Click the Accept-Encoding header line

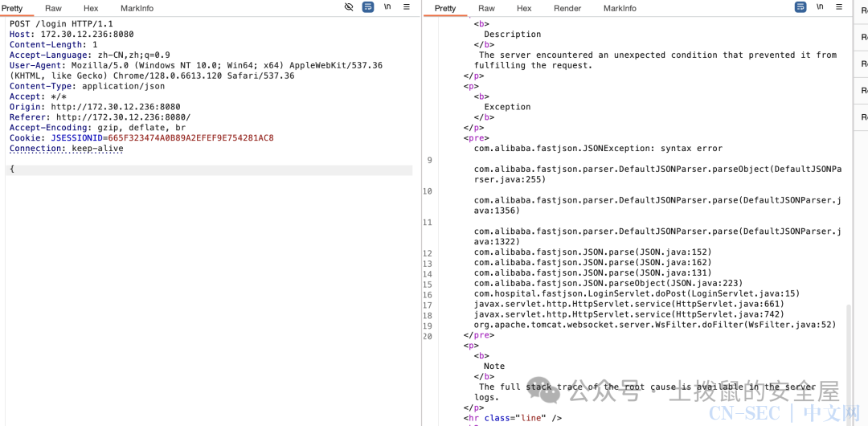coord(97,128)
